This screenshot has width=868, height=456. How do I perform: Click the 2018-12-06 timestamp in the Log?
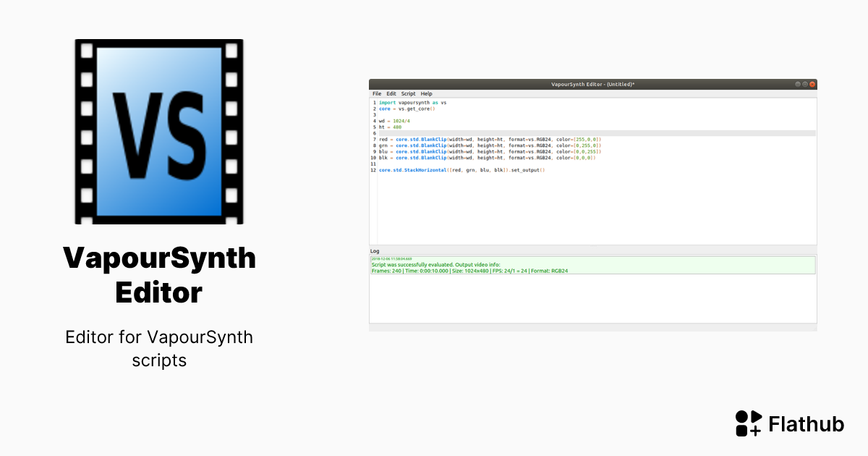(x=394, y=258)
